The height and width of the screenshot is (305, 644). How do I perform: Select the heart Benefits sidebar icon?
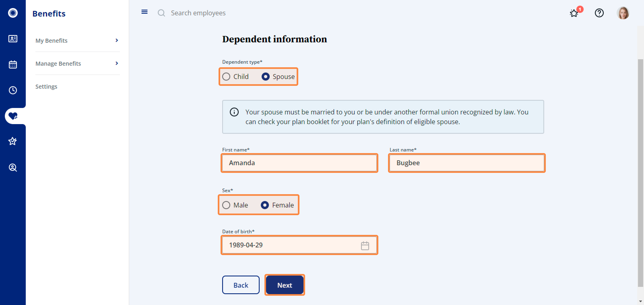(13, 116)
